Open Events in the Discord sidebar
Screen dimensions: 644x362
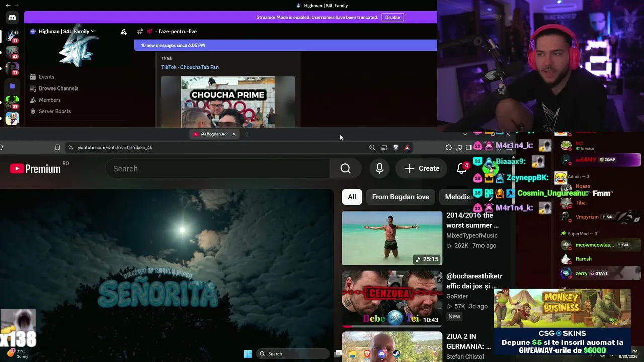(x=46, y=77)
